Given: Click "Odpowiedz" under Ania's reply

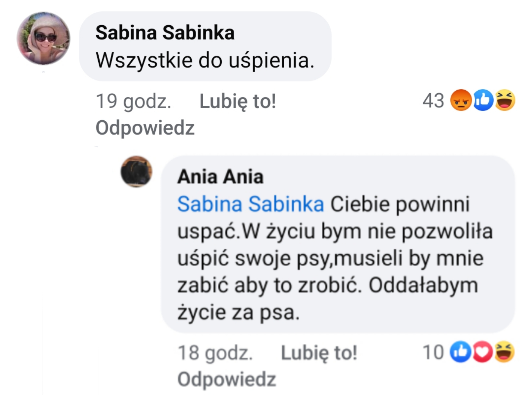Looking at the screenshot, I should (227, 379).
